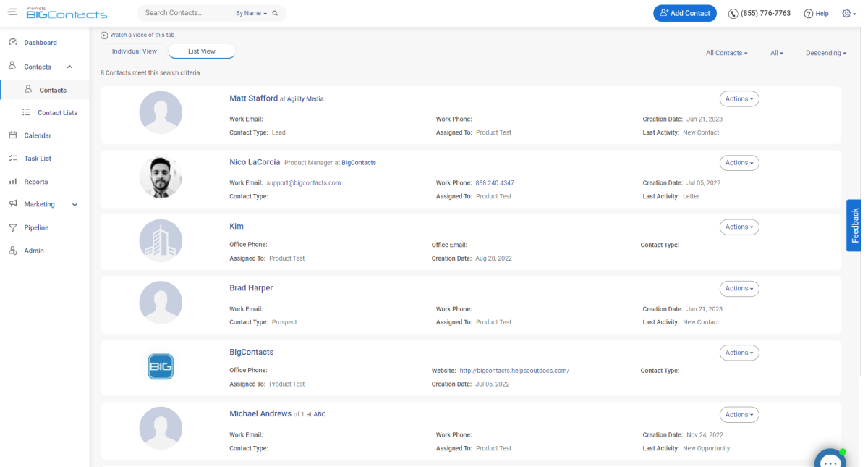This screenshot has height=467, width=868.
Task: Open Actions dropdown for Michael Andrews
Action: pyautogui.click(x=739, y=415)
